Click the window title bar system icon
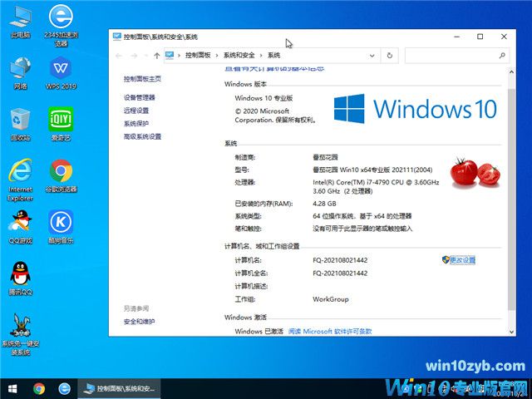The image size is (532, 399). 116,37
